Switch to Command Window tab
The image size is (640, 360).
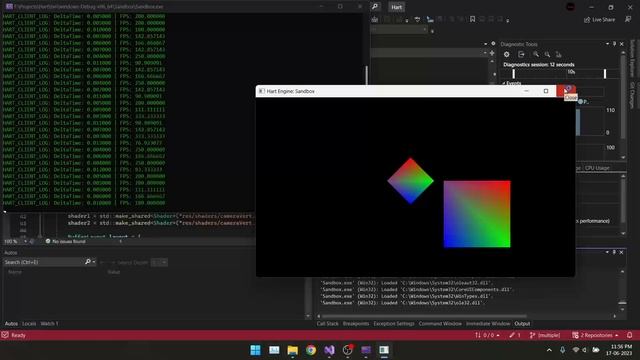tap(440, 324)
